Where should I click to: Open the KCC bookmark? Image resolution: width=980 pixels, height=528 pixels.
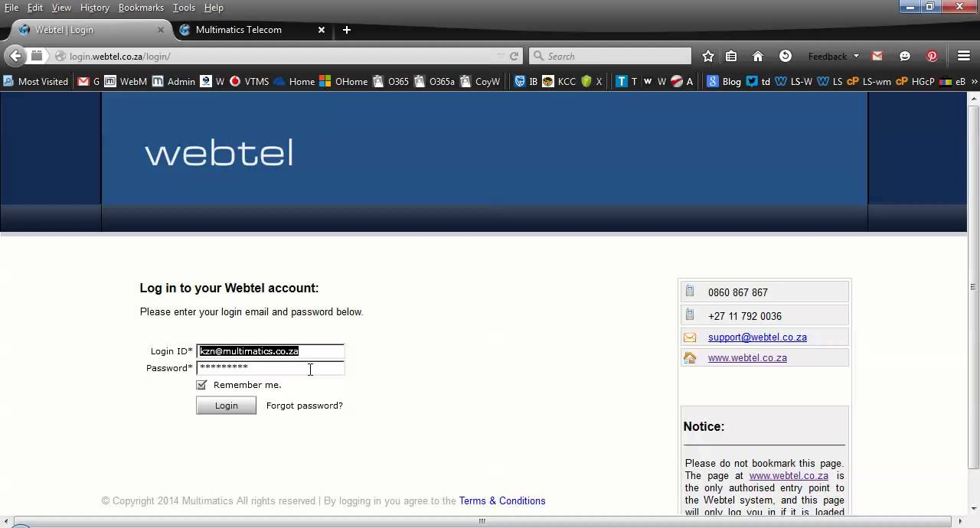tap(559, 81)
